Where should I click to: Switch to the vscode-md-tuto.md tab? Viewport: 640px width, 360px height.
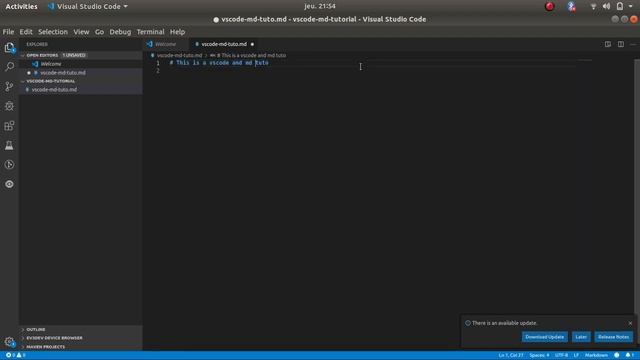point(224,44)
